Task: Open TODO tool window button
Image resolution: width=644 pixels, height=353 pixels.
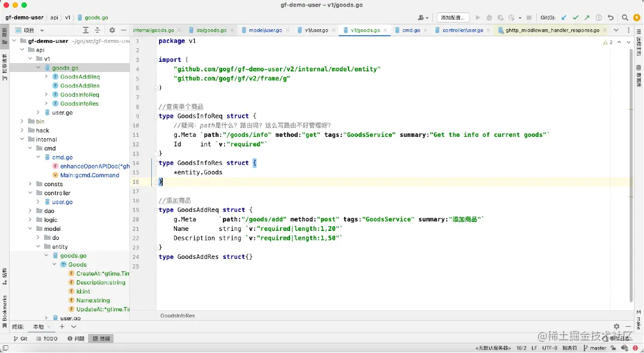Action: 47,339
